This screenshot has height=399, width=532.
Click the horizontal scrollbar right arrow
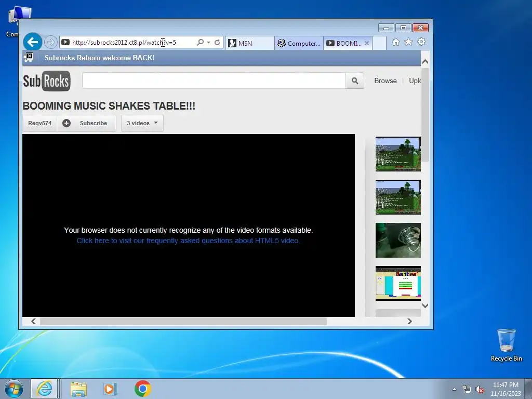pos(409,321)
